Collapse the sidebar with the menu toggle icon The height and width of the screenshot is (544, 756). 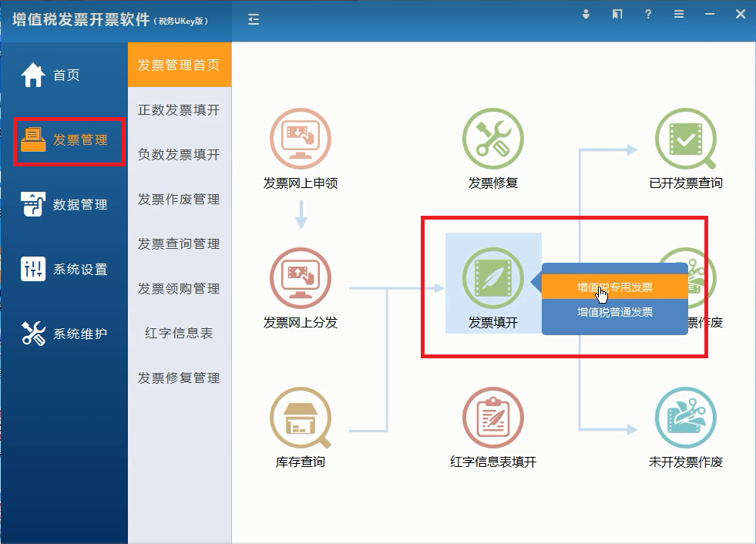click(254, 19)
